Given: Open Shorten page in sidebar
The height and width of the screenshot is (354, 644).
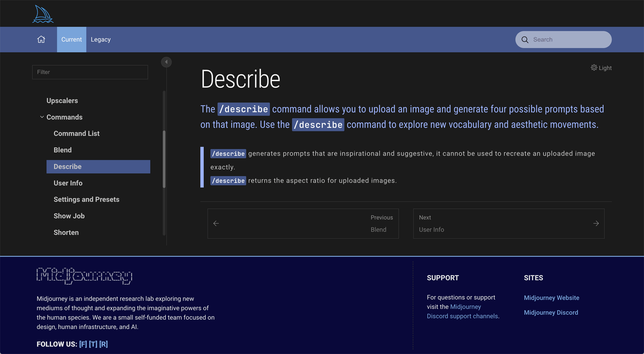Looking at the screenshot, I should click(66, 233).
